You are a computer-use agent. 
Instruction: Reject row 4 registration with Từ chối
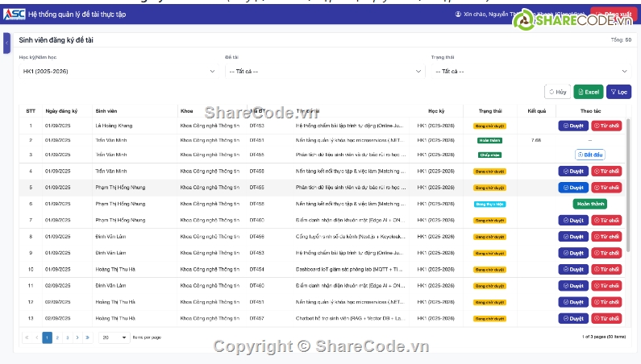tap(606, 171)
